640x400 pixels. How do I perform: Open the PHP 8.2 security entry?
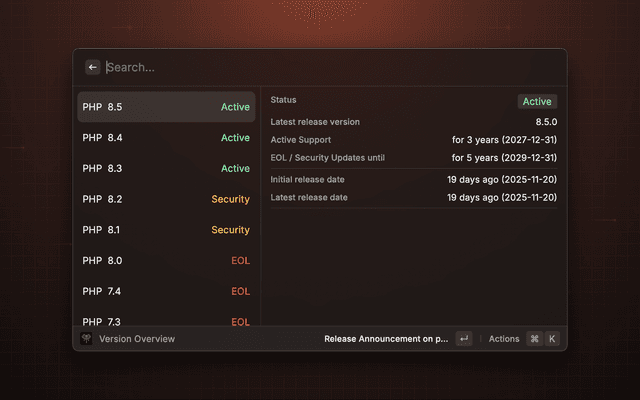pyautogui.click(x=166, y=199)
